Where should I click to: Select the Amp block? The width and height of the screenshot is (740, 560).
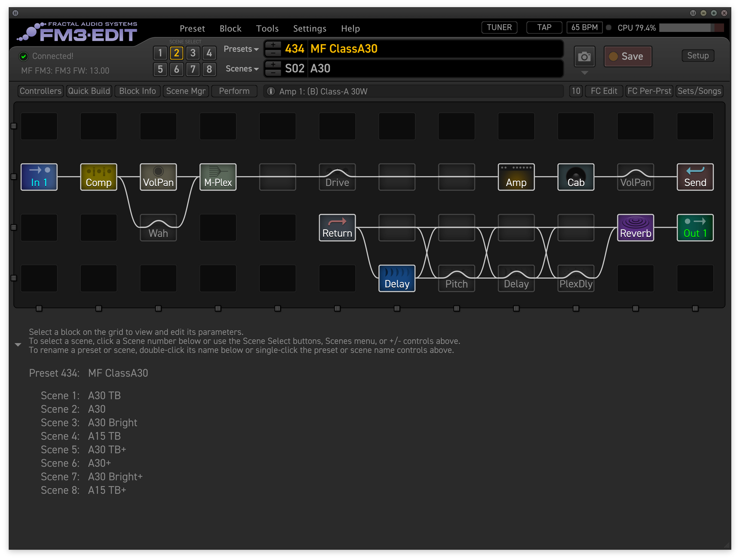coord(516,177)
